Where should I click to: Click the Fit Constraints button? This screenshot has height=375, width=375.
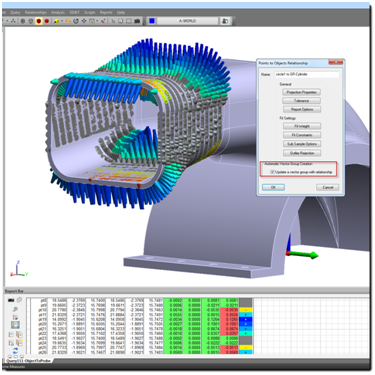click(302, 135)
